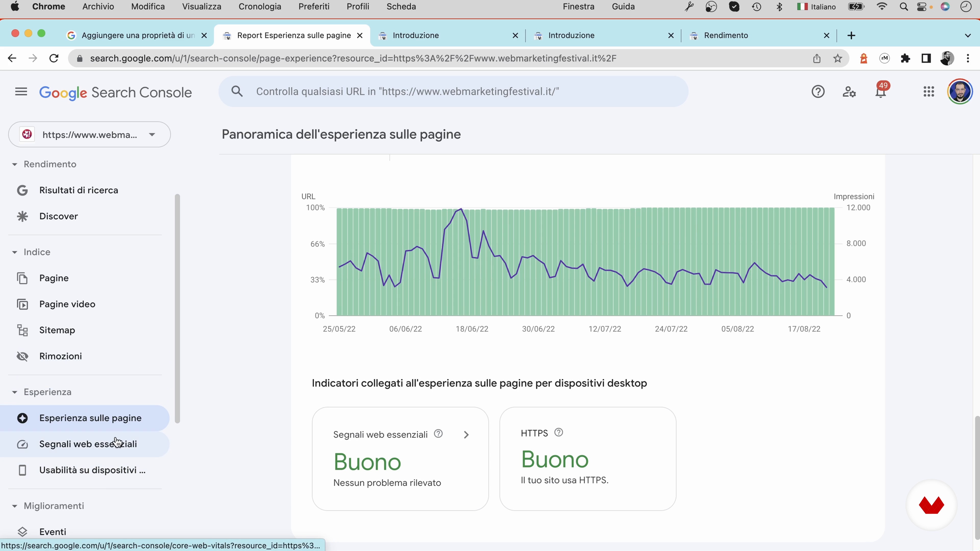This screenshot has width=980, height=551.
Task: Open macOS Spotlight search
Action: (x=904, y=6)
